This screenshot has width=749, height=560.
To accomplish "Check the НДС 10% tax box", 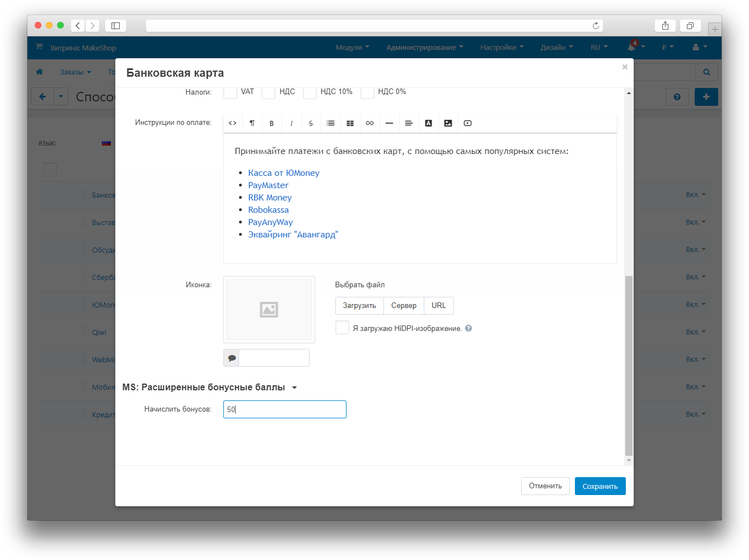I will (x=310, y=92).
